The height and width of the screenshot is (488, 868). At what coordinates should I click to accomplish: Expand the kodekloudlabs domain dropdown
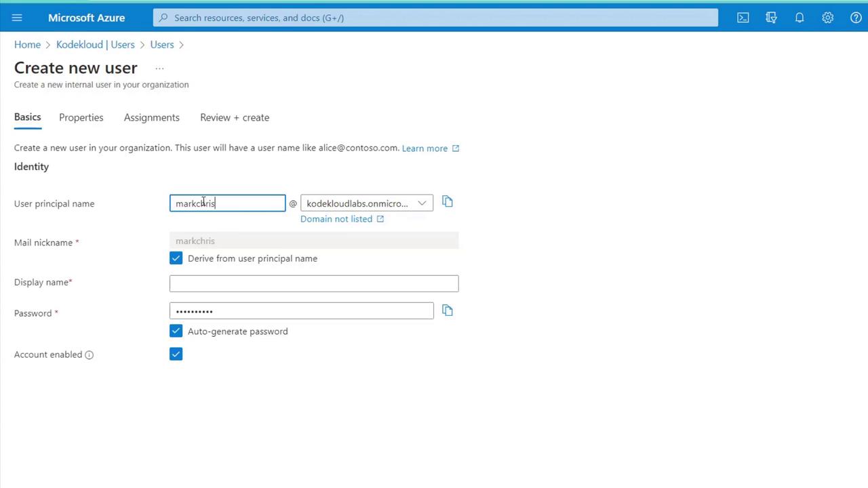[367, 203]
